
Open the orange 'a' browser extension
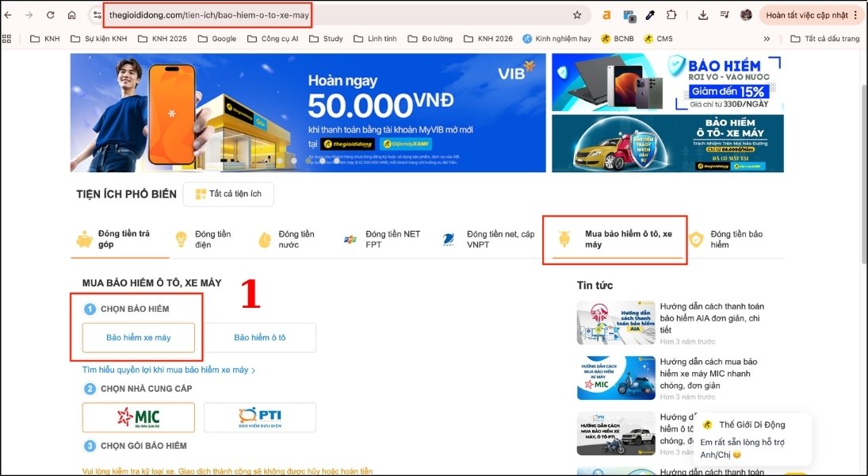pyautogui.click(x=606, y=15)
